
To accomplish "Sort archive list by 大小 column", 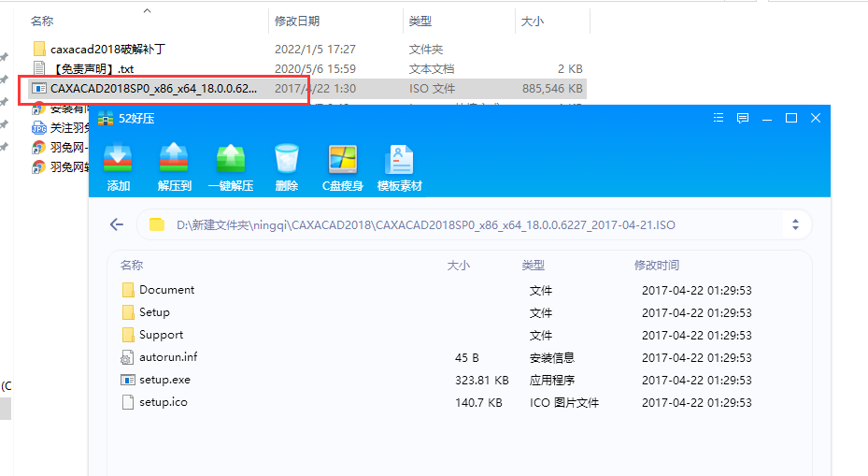I will (459, 266).
